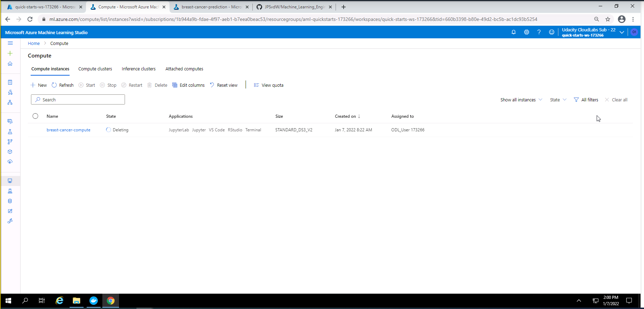Click the Name column header
Image resolution: width=644 pixels, height=309 pixels.
52,116
